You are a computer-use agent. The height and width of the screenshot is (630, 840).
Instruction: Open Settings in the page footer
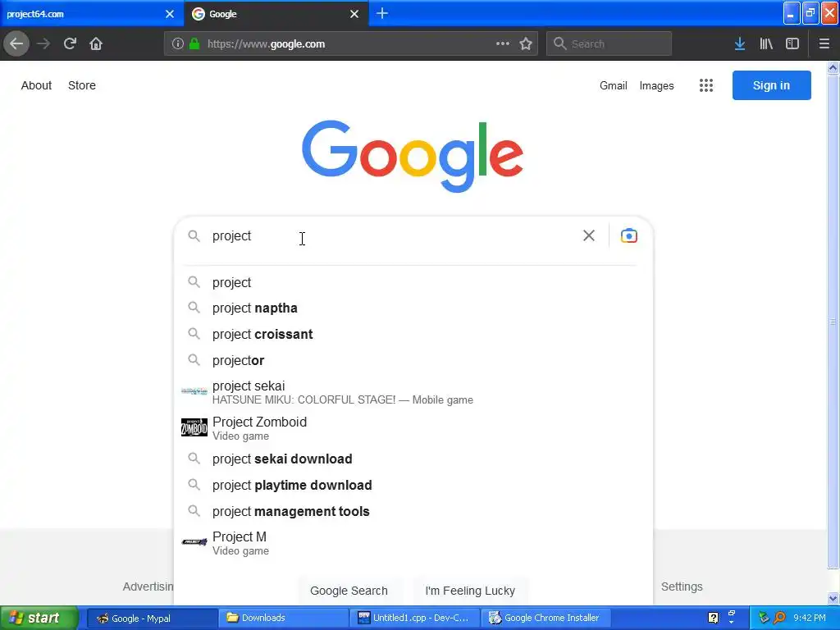tap(682, 587)
